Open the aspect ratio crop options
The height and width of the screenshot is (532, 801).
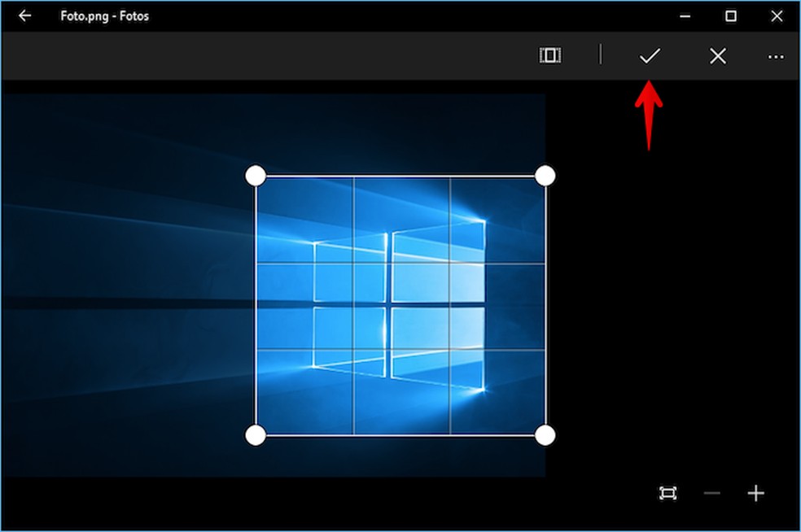tap(550, 55)
